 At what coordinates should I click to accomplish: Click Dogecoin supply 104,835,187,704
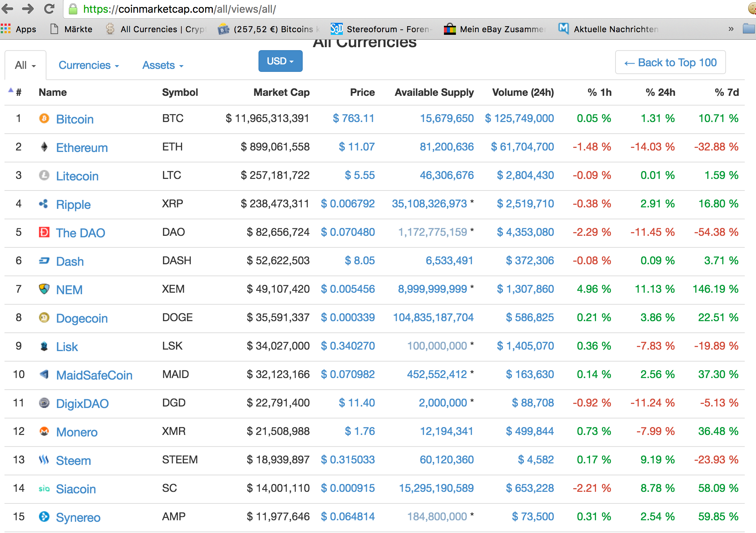coord(433,317)
